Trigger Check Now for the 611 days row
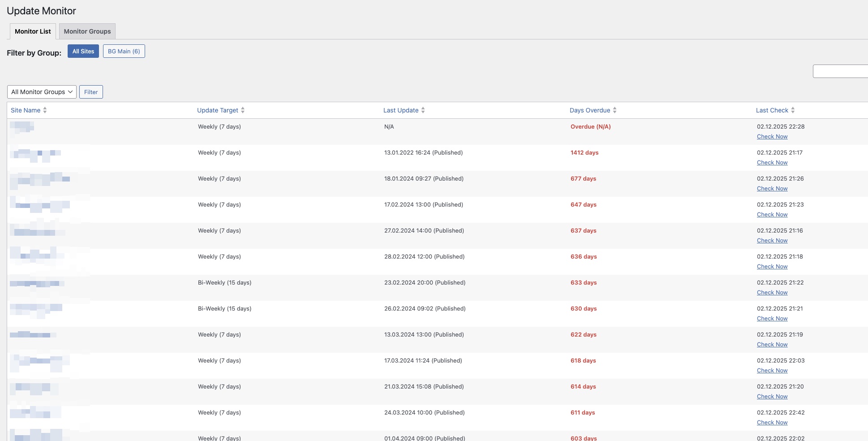This screenshot has width=868, height=441. pos(772,423)
